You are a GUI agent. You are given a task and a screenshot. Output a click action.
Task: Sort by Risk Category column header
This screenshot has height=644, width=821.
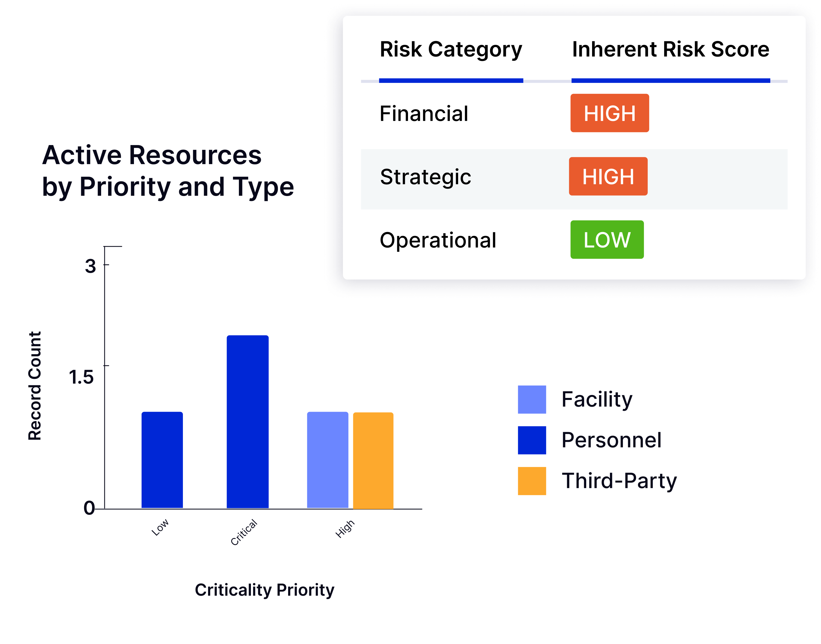451,50
